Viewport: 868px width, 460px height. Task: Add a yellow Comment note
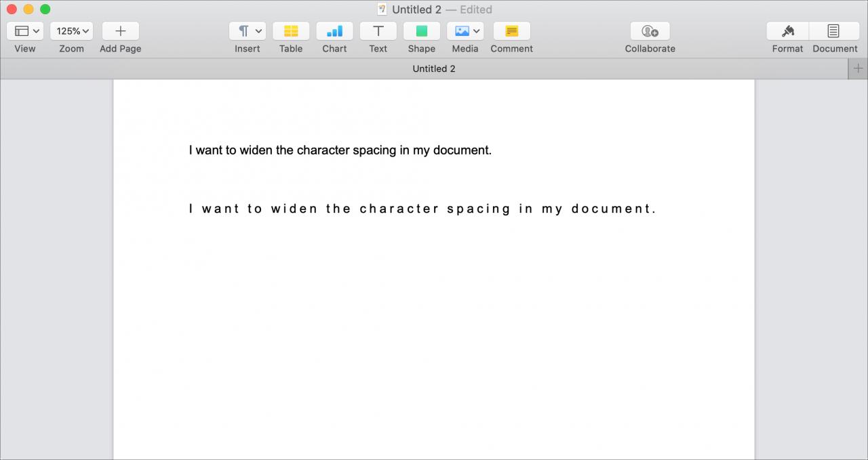(x=512, y=31)
